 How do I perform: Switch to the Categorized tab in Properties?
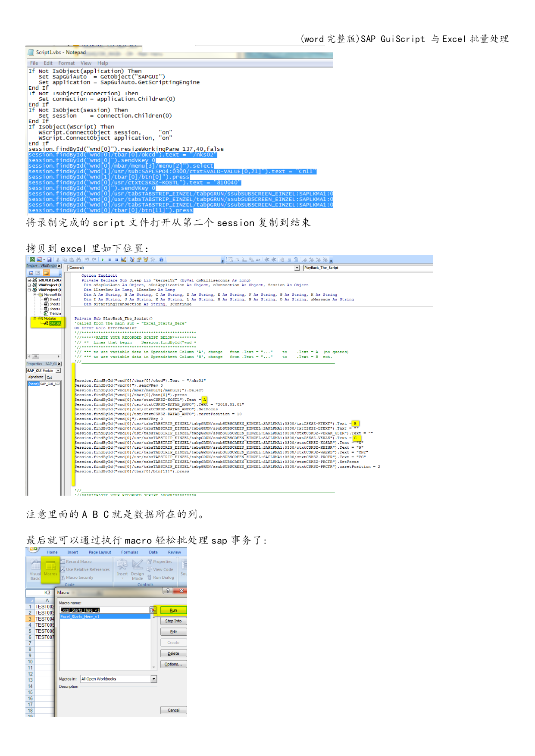[50, 378]
